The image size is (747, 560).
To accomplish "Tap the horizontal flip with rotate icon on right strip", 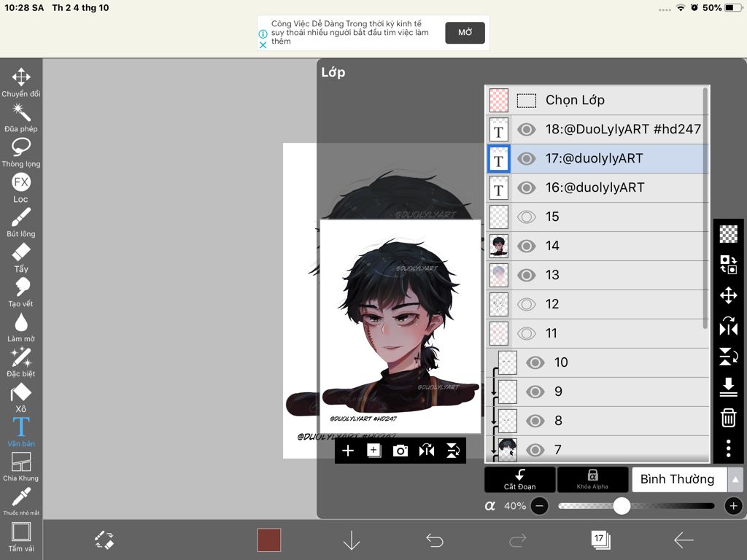I will click(729, 326).
